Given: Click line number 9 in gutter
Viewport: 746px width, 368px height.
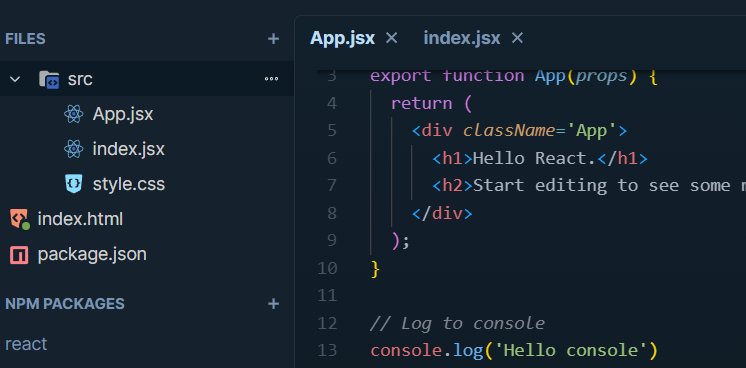Looking at the screenshot, I should click(x=332, y=240).
